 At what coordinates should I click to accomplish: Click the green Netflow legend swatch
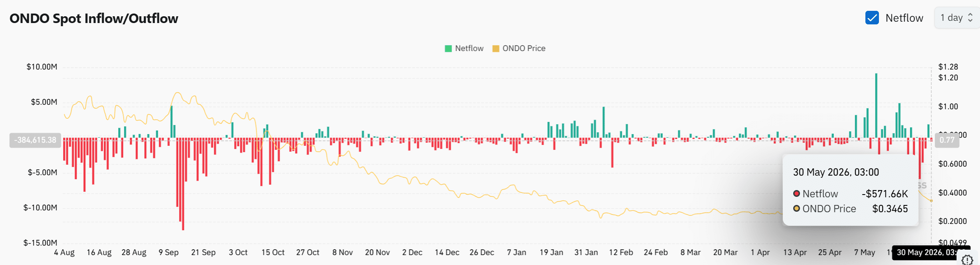coord(448,49)
